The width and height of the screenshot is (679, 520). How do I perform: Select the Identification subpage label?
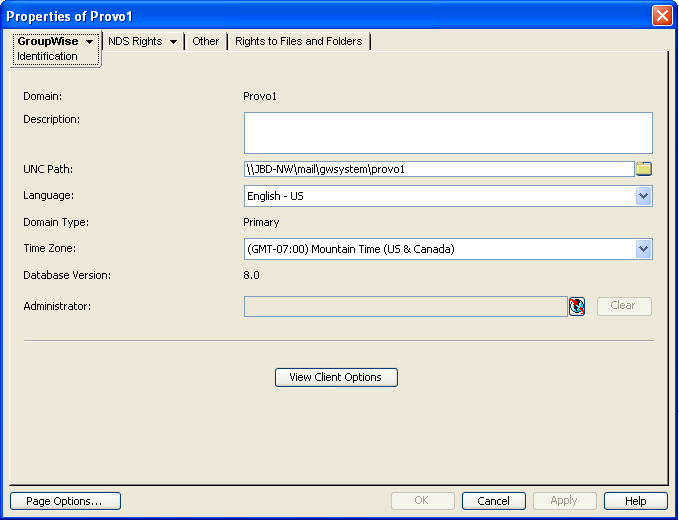pyautogui.click(x=47, y=56)
